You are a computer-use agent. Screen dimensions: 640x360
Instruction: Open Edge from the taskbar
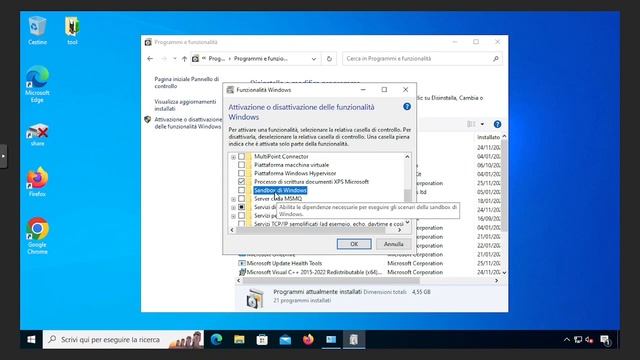click(x=216, y=340)
